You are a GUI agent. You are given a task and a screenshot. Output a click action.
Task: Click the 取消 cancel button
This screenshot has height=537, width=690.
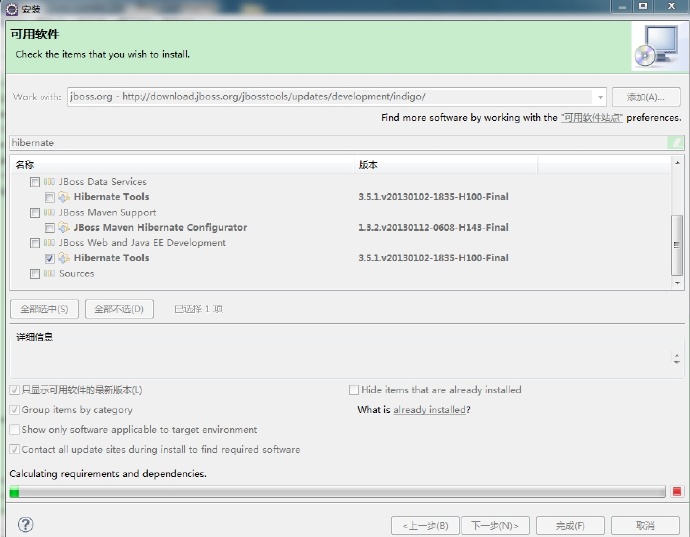pyautogui.click(x=645, y=526)
